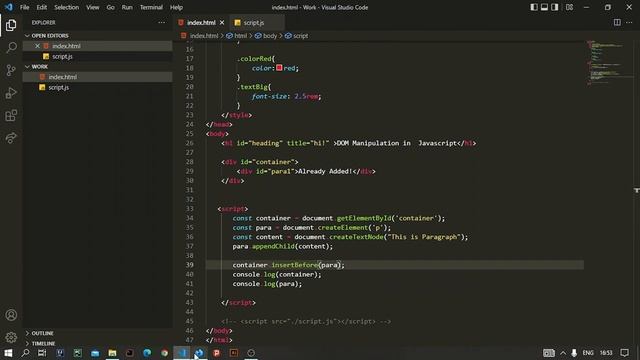
Task: Click line number 39 in the gutter
Action: 190,265
